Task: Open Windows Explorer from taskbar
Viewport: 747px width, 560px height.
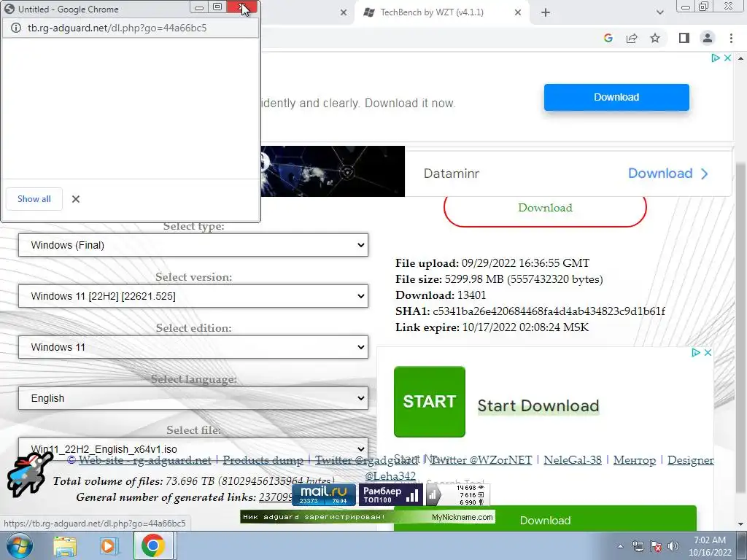Action: pos(65,546)
